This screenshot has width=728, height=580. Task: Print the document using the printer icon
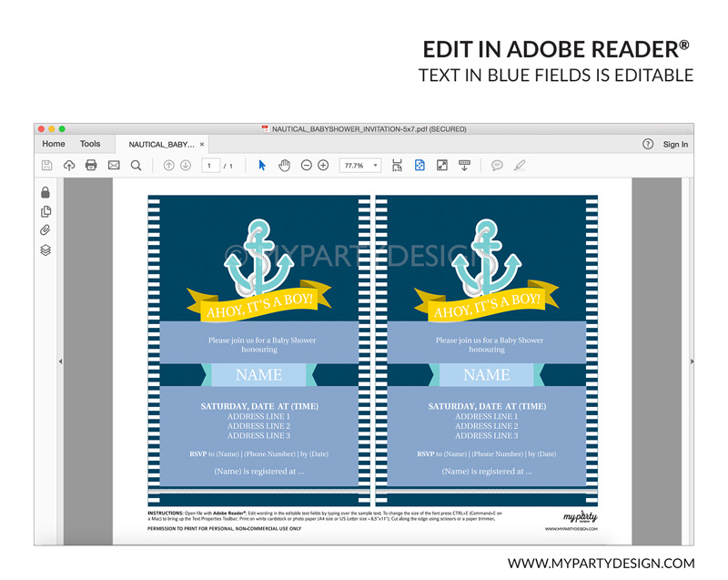pos(91,166)
